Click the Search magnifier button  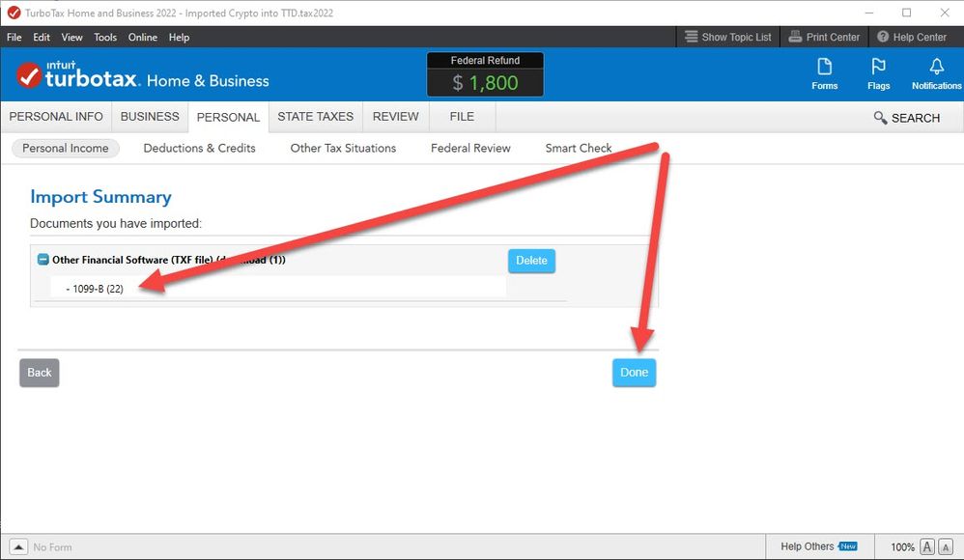[x=906, y=118]
